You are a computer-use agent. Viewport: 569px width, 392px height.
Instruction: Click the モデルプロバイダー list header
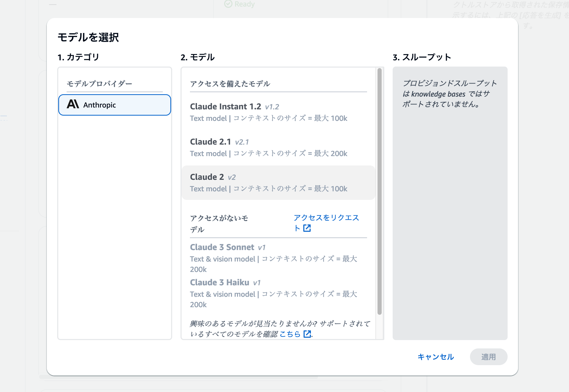tap(99, 84)
